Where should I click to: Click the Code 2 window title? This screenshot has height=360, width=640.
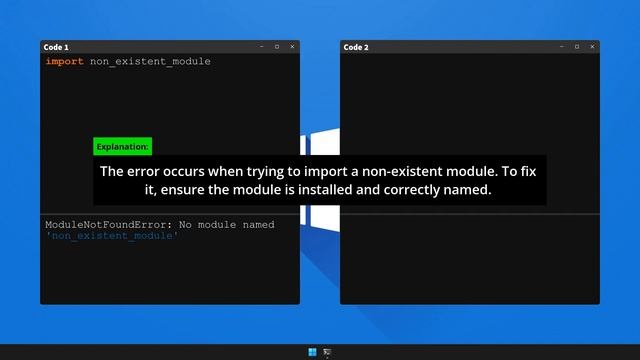tap(356, 47)
